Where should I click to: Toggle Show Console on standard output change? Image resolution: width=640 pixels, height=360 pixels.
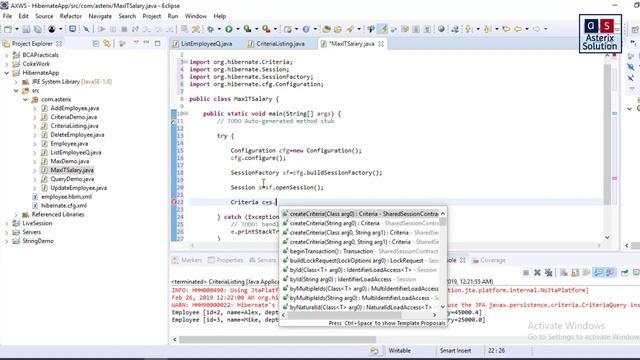[598, 273]
